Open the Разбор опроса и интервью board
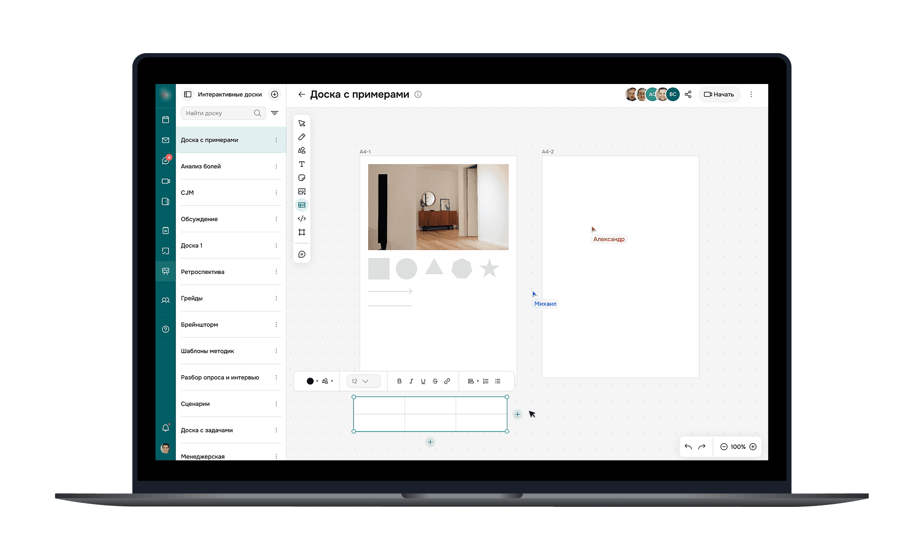Image resolution: width=924 pixels, height=560 pixels. (231, 378)
